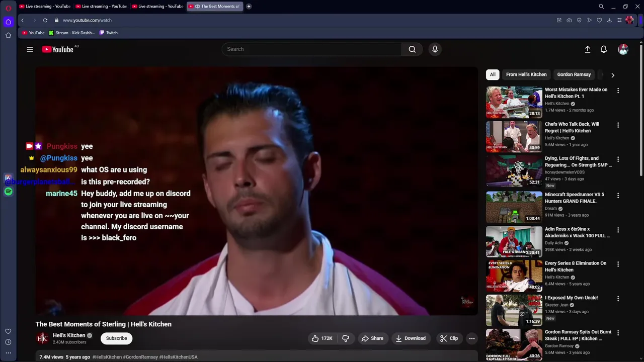Share this video
This screenshot has width=644, height=362.
[x=372, y=338]
